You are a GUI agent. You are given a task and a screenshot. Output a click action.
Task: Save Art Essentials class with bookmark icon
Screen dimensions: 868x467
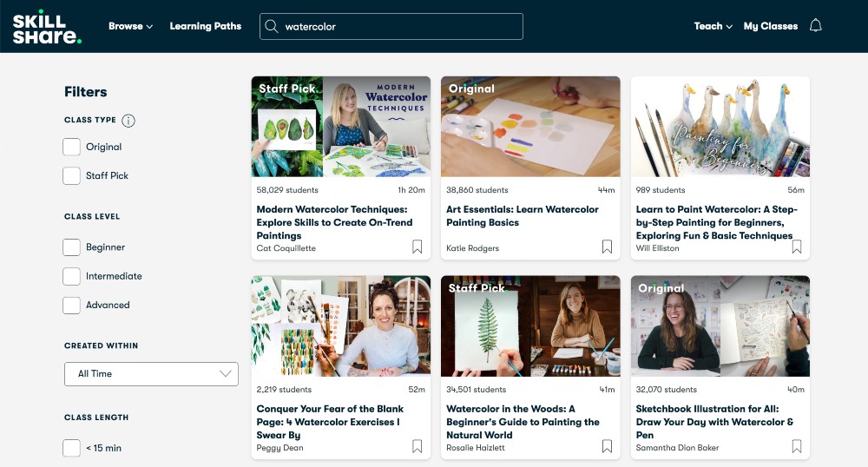pos(607,247)
